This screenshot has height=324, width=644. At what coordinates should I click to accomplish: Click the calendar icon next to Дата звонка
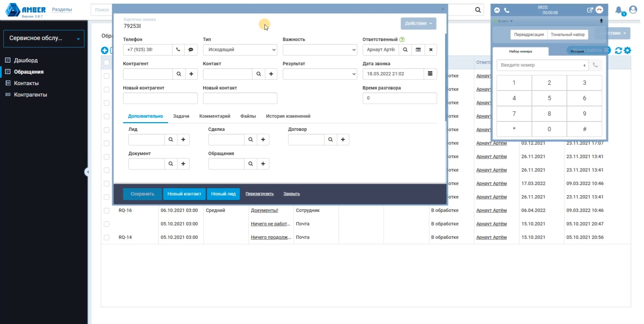(430, 74)
